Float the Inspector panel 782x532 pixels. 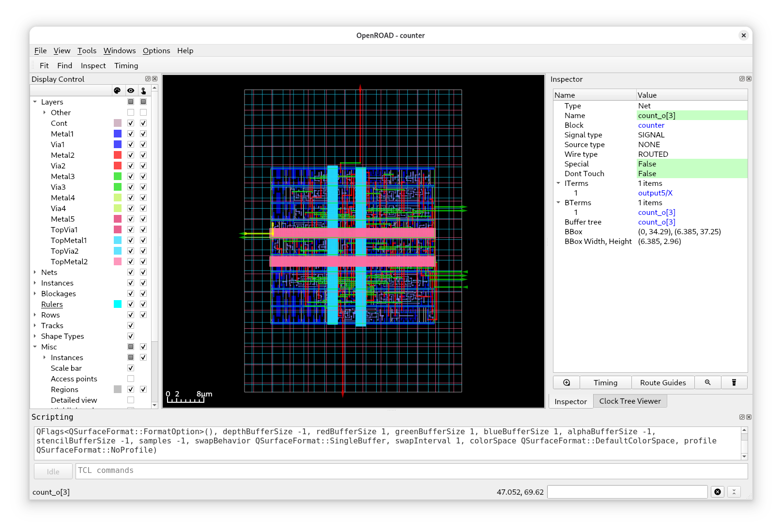click(742, 79)
